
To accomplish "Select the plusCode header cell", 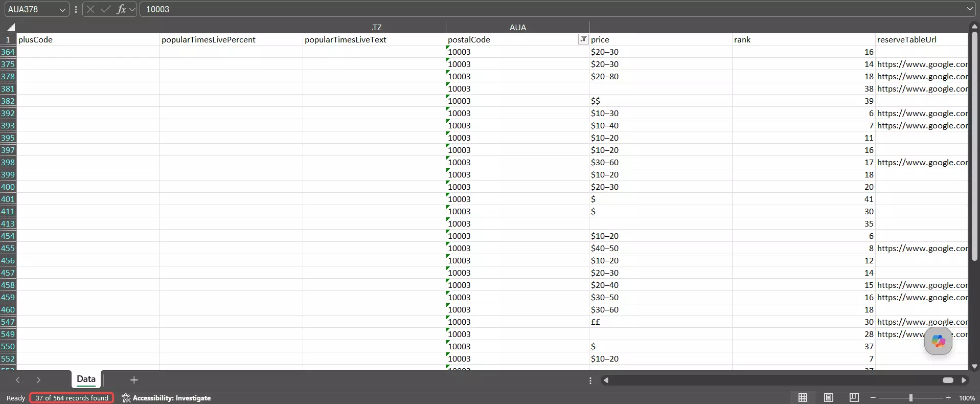I will click(x=88, y=39).
